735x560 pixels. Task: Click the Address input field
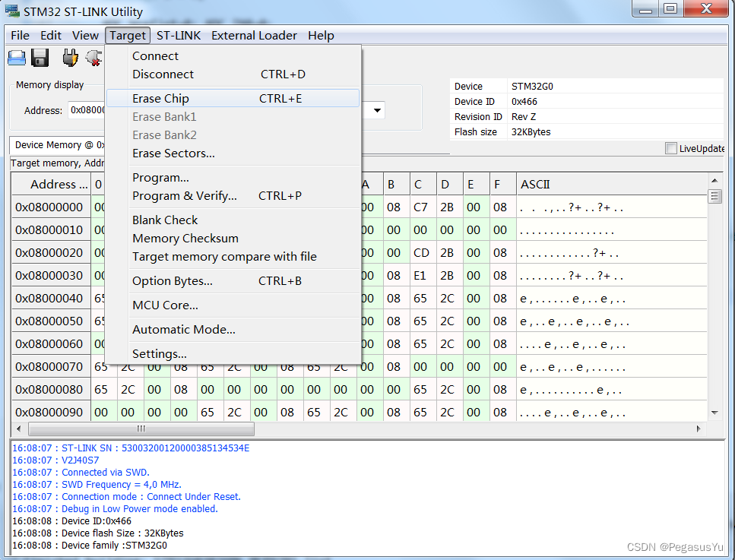[x=87, y=110]
